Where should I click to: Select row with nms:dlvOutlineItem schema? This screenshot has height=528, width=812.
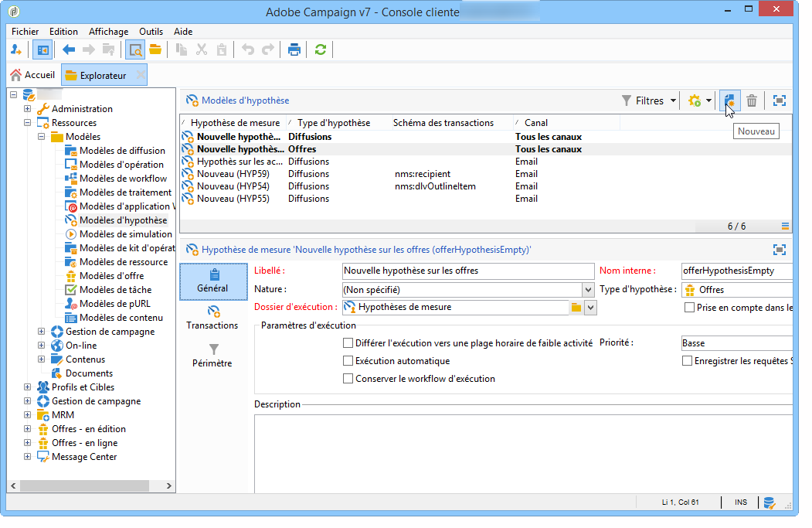pos(486,186)
